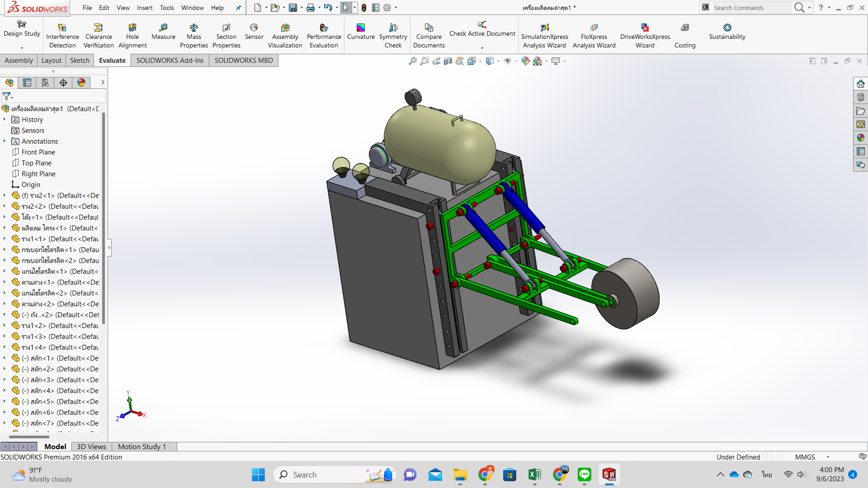Click the Measure tool icon
Screen dimensions: 868x488
(163, 28)
